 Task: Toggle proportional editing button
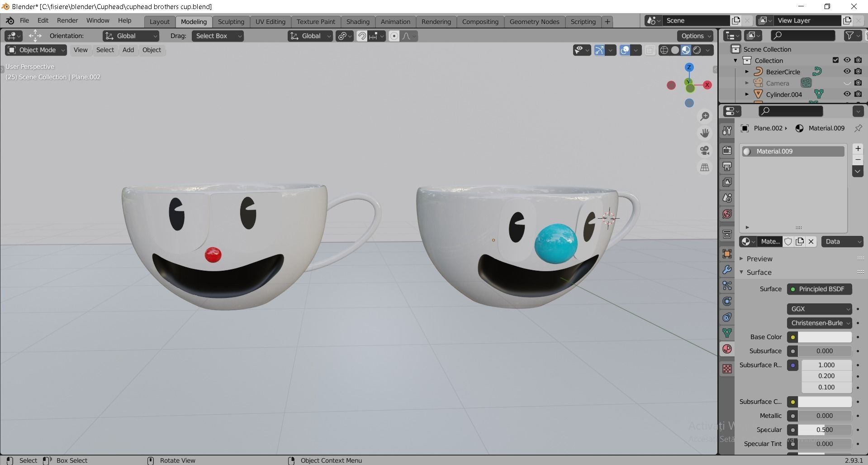click(394, 36)
